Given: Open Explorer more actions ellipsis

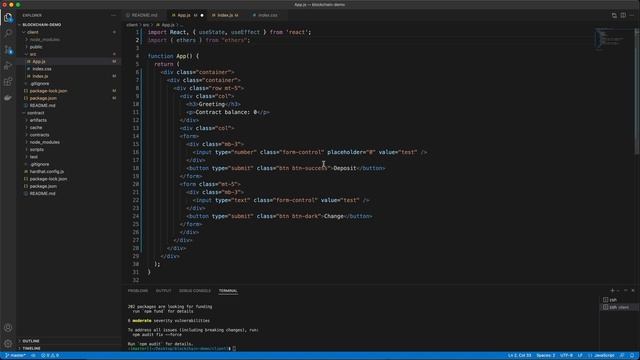Looking at the screenshot, I should (x=113, y=16).
